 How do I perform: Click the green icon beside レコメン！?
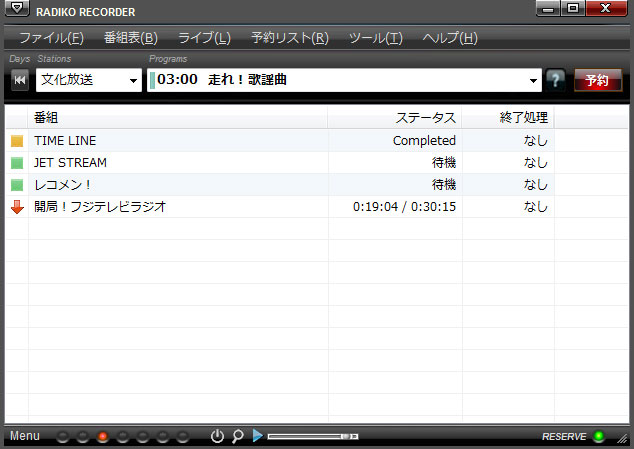(17, 185)
